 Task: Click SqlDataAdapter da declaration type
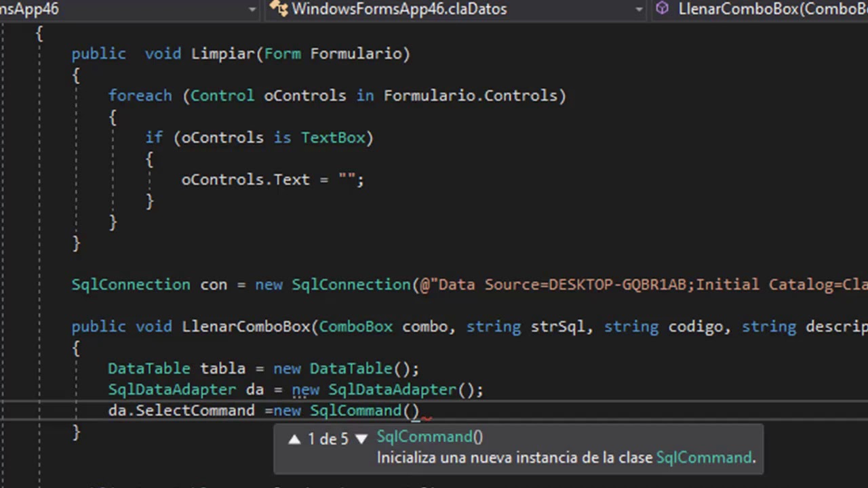[x=172, y=390]
